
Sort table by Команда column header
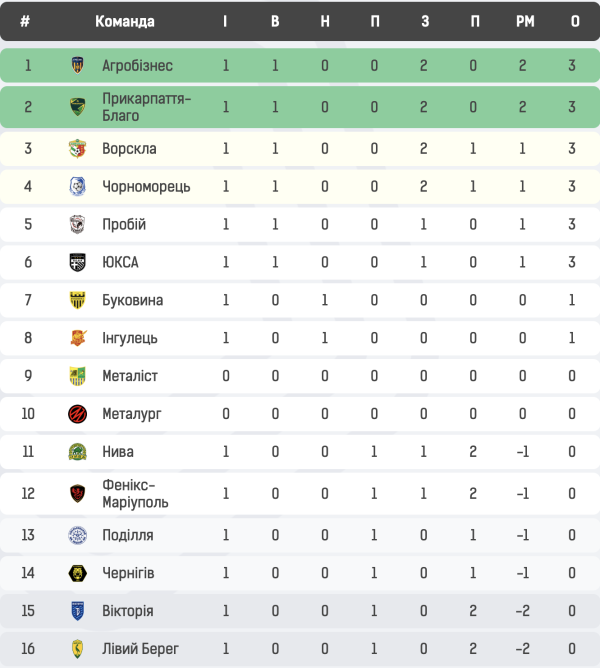[x=124, y=22]
